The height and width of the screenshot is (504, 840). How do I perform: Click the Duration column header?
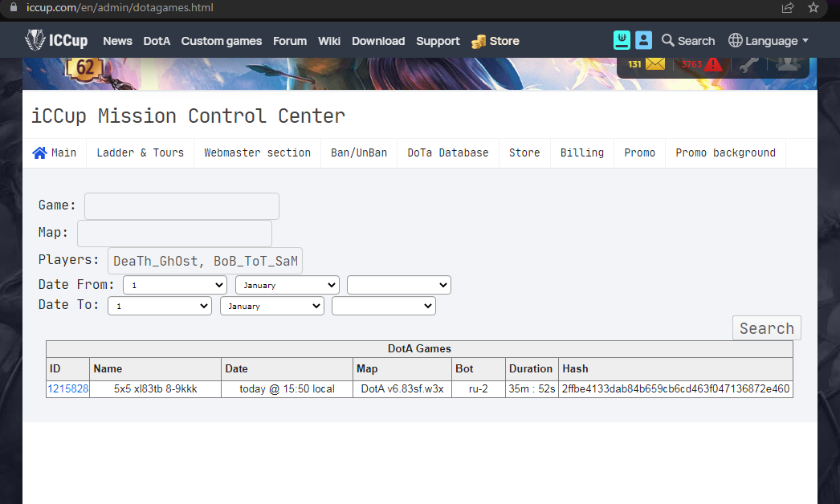click(x=532, y=369)
